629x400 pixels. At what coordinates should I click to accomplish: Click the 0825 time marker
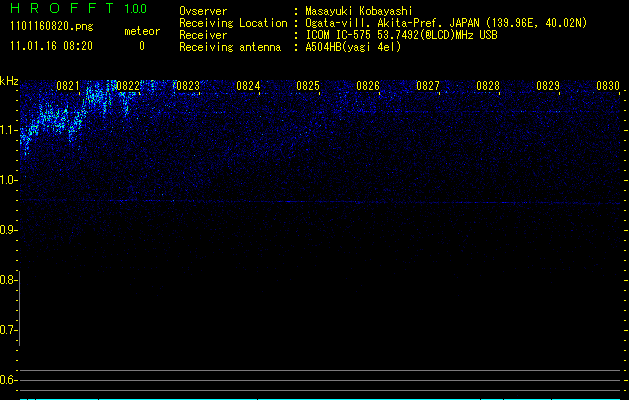pos(308,86)
